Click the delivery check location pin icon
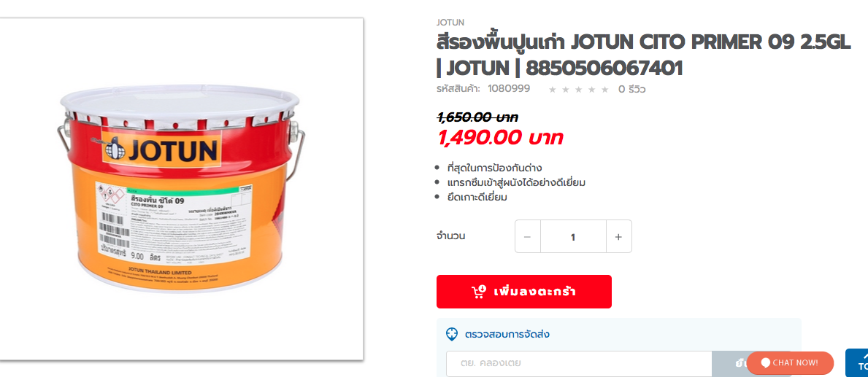Image resolution: width=868 pixels, height=377 pixels. coord(452,334)
